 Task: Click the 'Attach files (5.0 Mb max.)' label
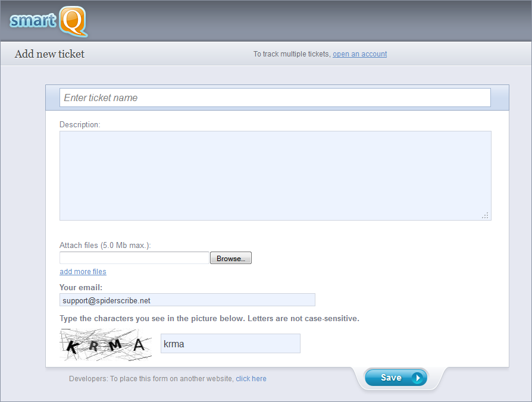[x=105, y=245]
